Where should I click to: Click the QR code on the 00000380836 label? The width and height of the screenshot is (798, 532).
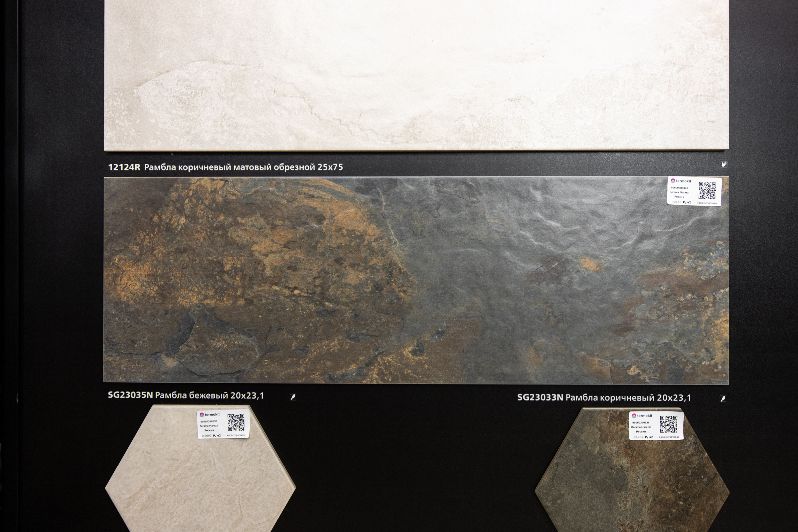669,425
